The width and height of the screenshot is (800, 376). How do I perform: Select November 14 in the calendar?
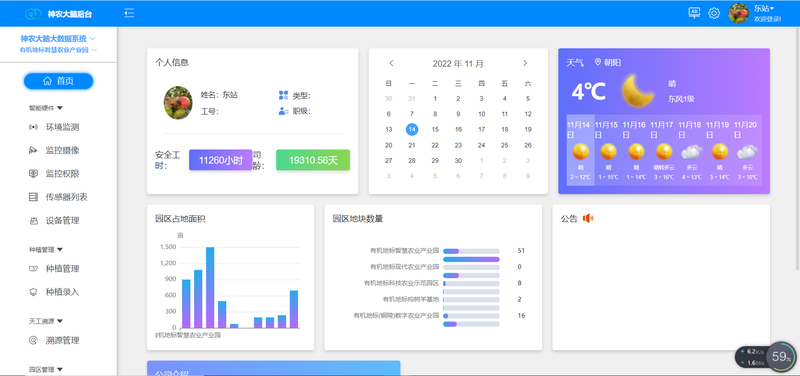(412, 130)
